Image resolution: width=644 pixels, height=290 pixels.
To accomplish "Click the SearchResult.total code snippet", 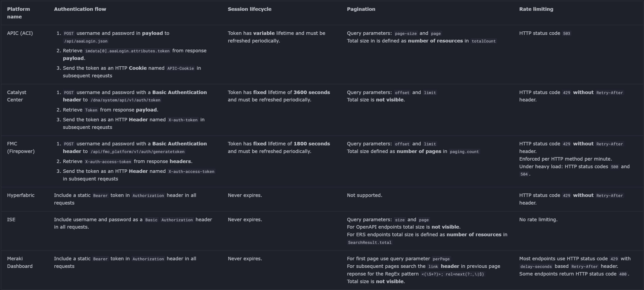I will (x=370, y=243).
